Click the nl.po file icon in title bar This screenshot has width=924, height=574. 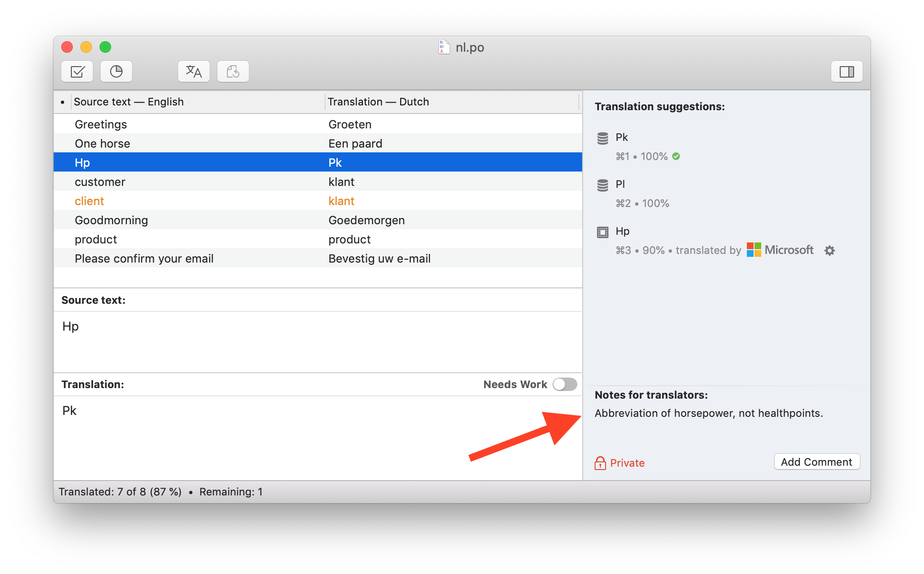444,47
